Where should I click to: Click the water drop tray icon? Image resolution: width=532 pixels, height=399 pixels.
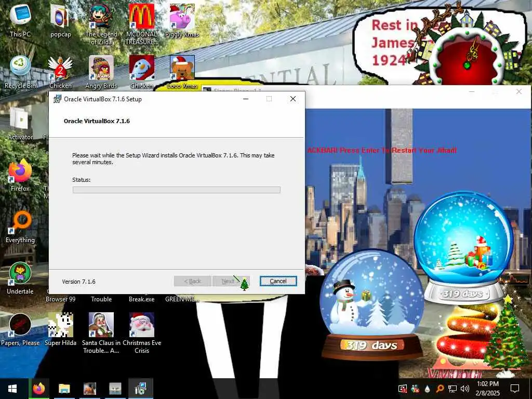coord(427,389)
